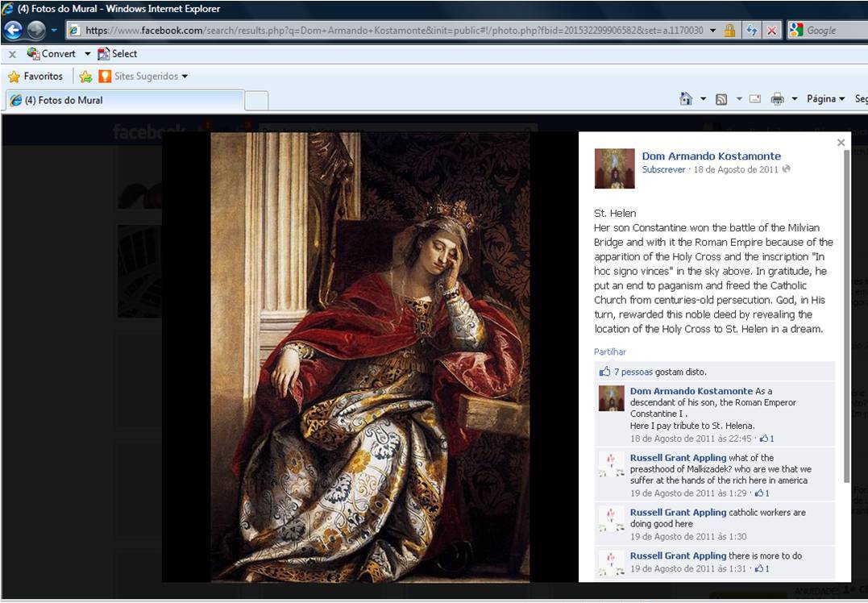Open a new blank tab
868x603 pixels.
pyautogui.click(x=256, y=101)
